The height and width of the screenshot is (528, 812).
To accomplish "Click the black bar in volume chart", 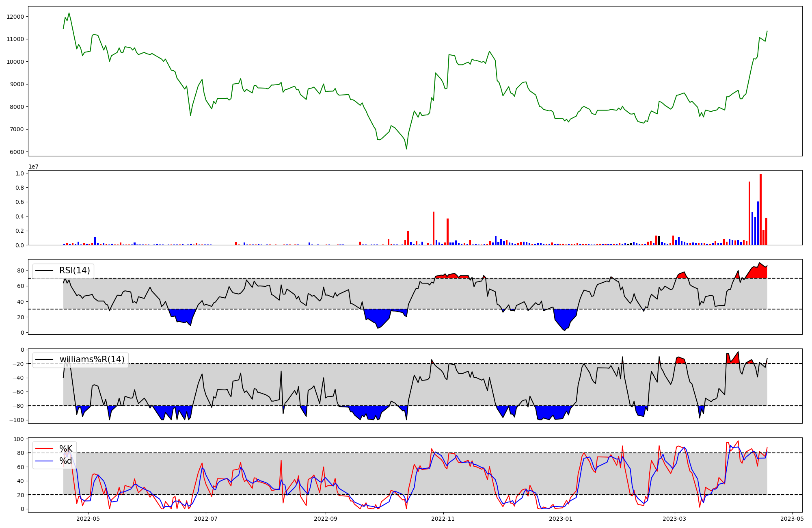I will click(x=659, y=240).
